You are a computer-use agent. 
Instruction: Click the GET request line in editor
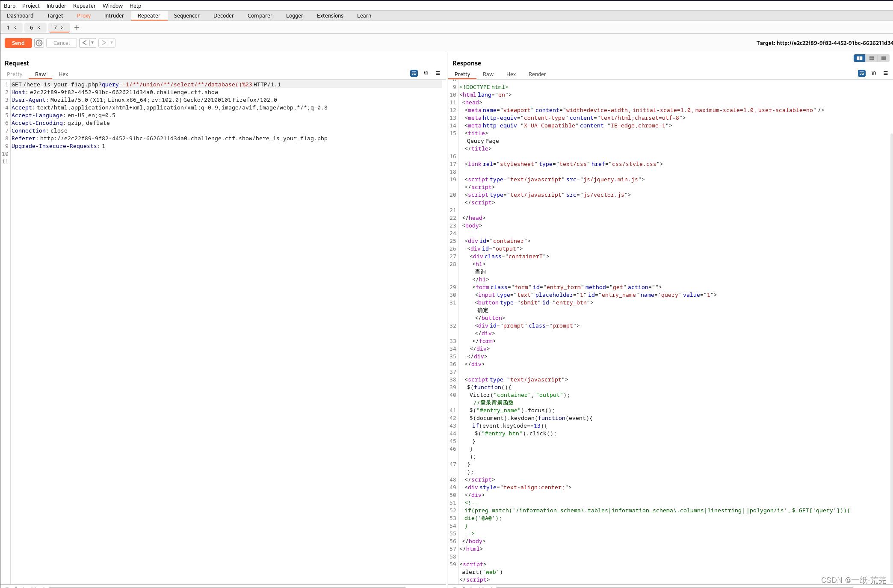(146, 84)
